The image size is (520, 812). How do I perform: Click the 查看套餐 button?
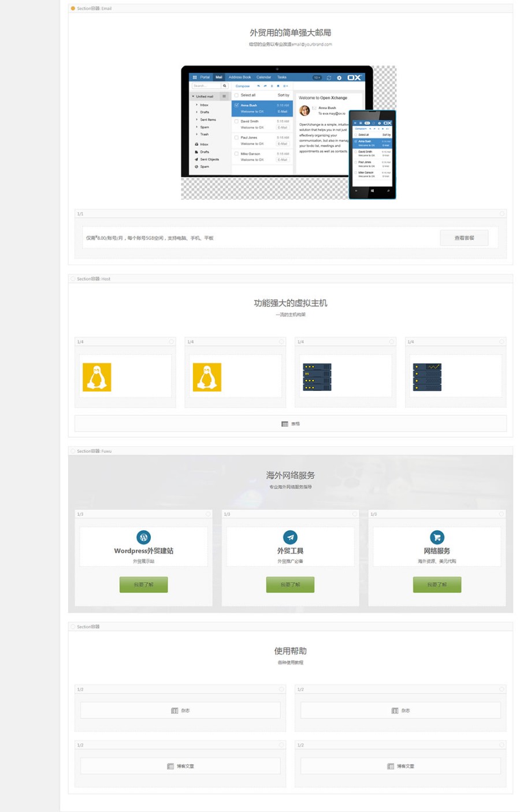(465, 237)
